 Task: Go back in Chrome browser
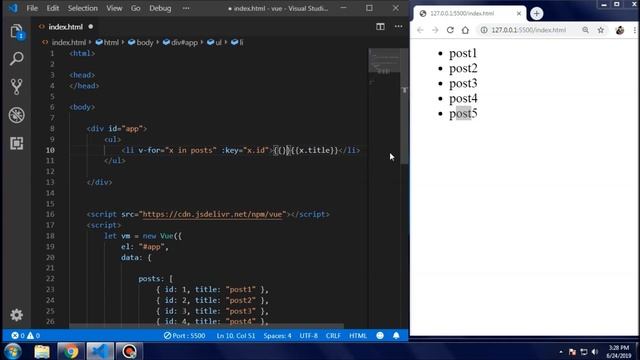(420, 30)
